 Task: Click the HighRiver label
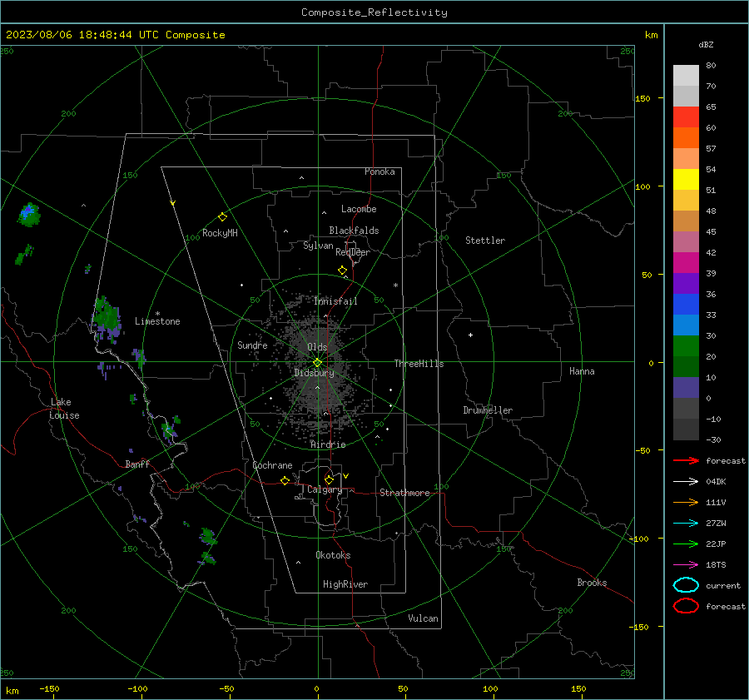click(345, 584)
